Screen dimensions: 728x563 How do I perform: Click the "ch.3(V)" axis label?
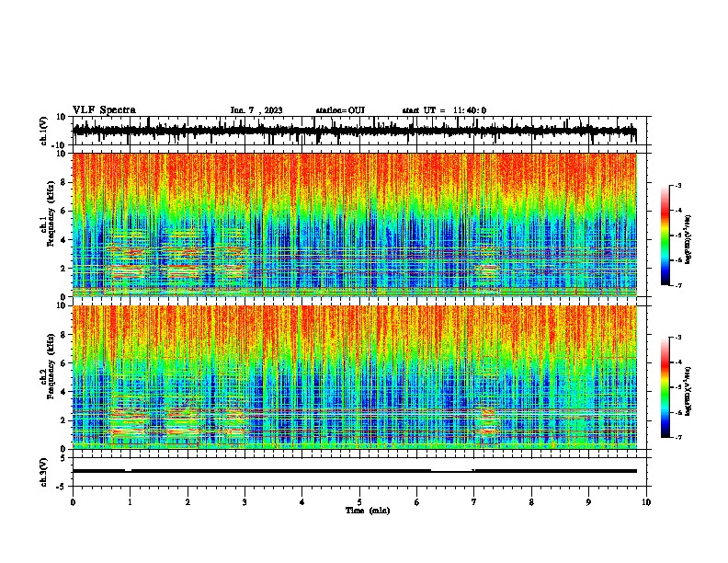[x=44, y=472]
